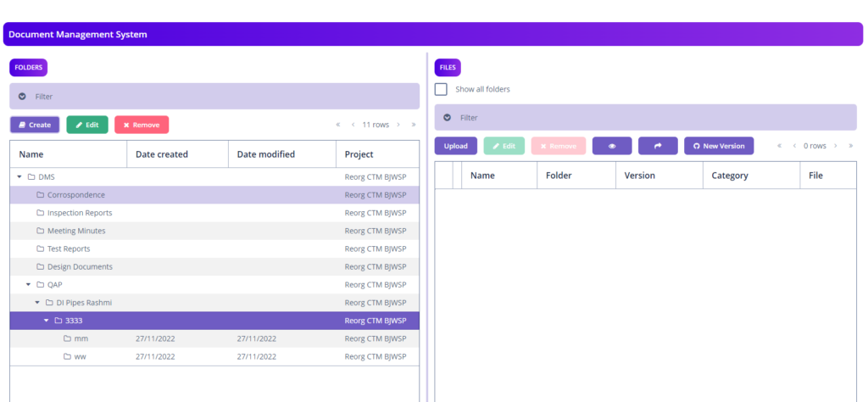Screen dimensions: 868x402
Task: Expand the files Filter panel
Action: click(x=448, y=118)
